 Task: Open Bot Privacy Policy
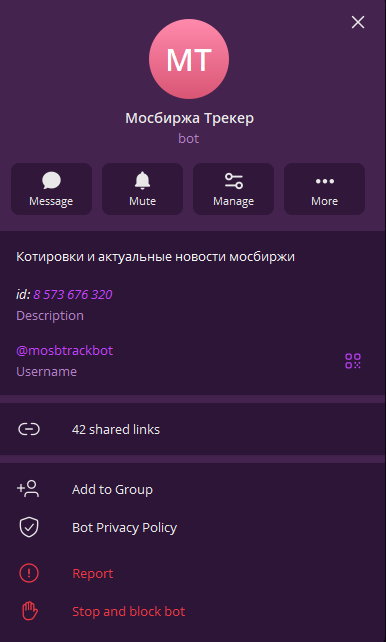192,527
